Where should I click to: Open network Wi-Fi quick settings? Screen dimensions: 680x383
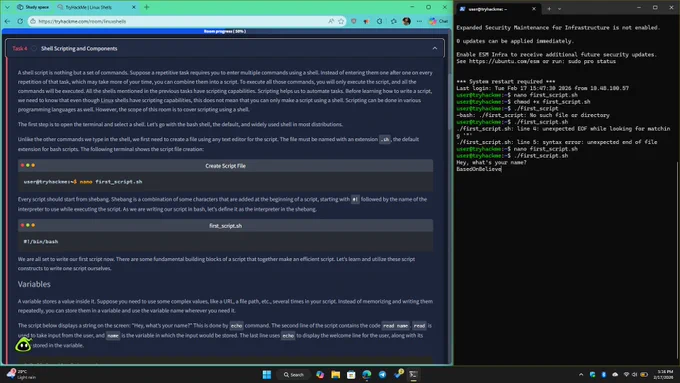[x=626, y=374]
